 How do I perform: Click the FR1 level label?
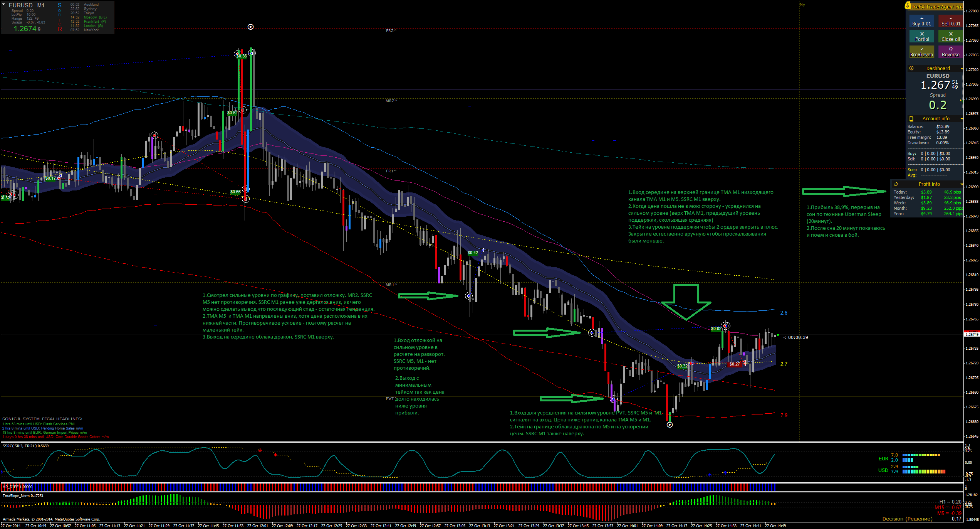(x=391, y=171)
